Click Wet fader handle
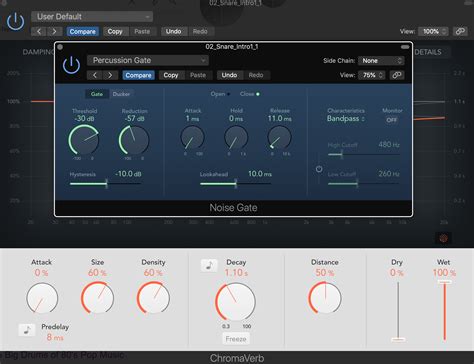Viewport: 474px width, 364px height. pos(444,282)
